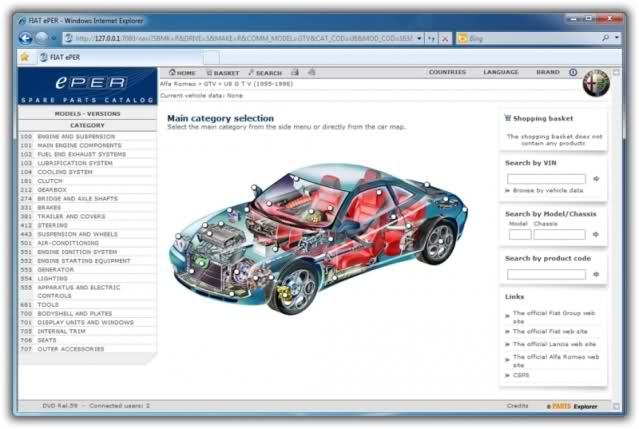Image resolution: width=639 pixels, height=429 pixels.
Task: Click the Refresh page icon
Action: tap(431, 38)
